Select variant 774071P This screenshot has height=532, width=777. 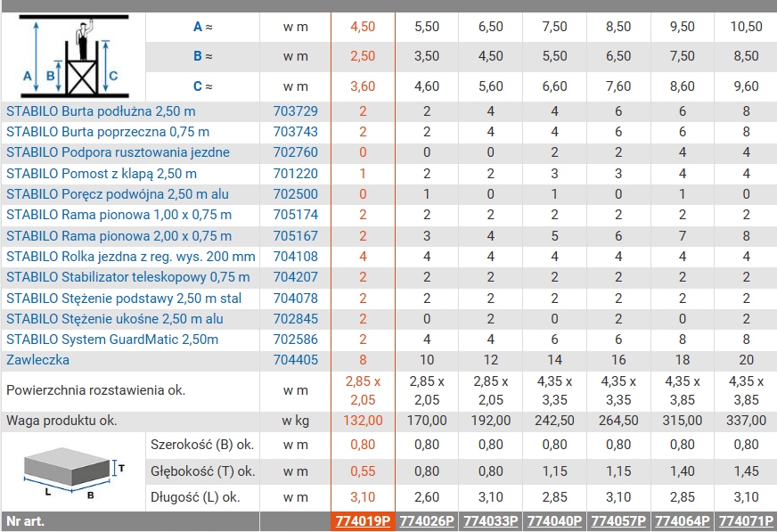pos(747,521)
